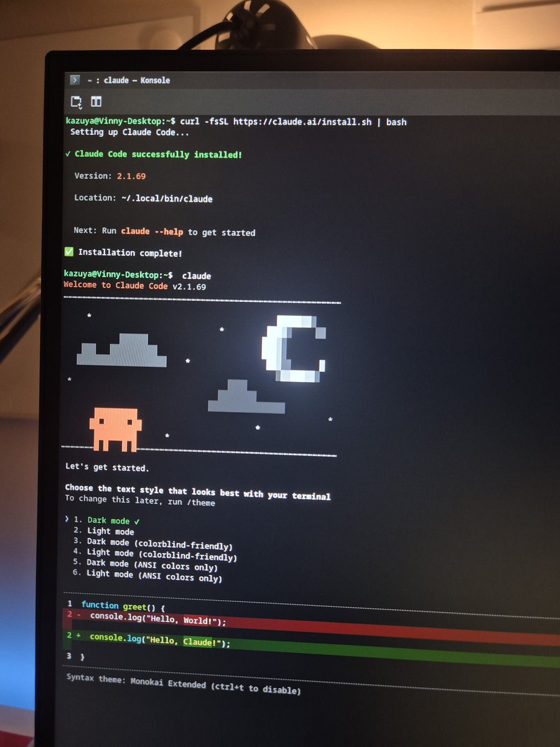Click the 'Setting up Claude Code...' line
The image size is (560, 747).
point(129,132)
